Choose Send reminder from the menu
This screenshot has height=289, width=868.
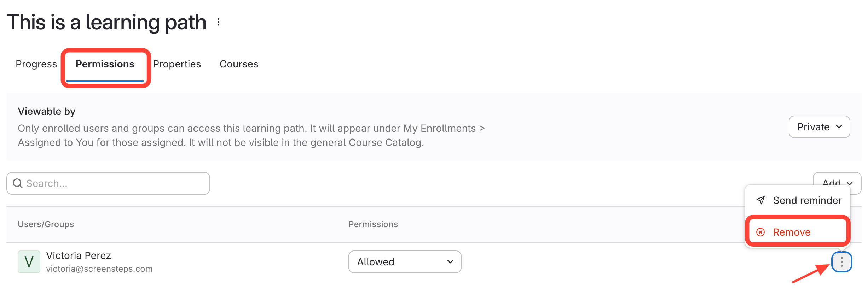pyautogui.click(x=807, y=200)
